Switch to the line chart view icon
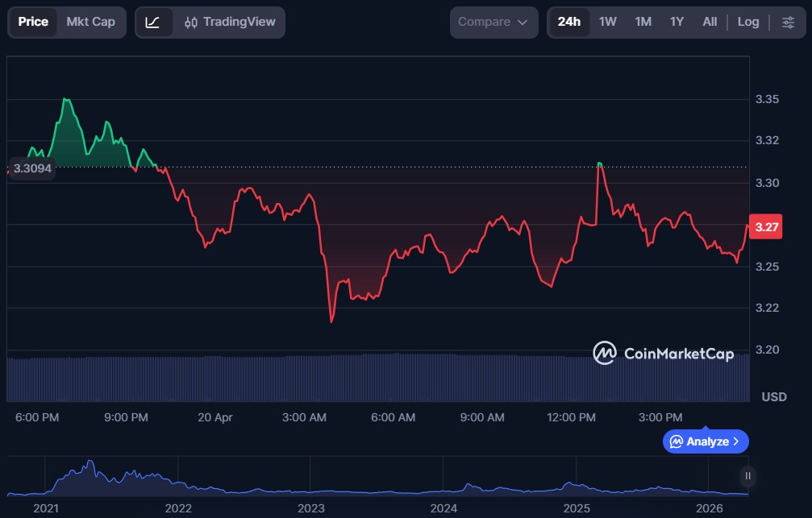This screenshot has width=812, height=518. [x=152, y=22]
